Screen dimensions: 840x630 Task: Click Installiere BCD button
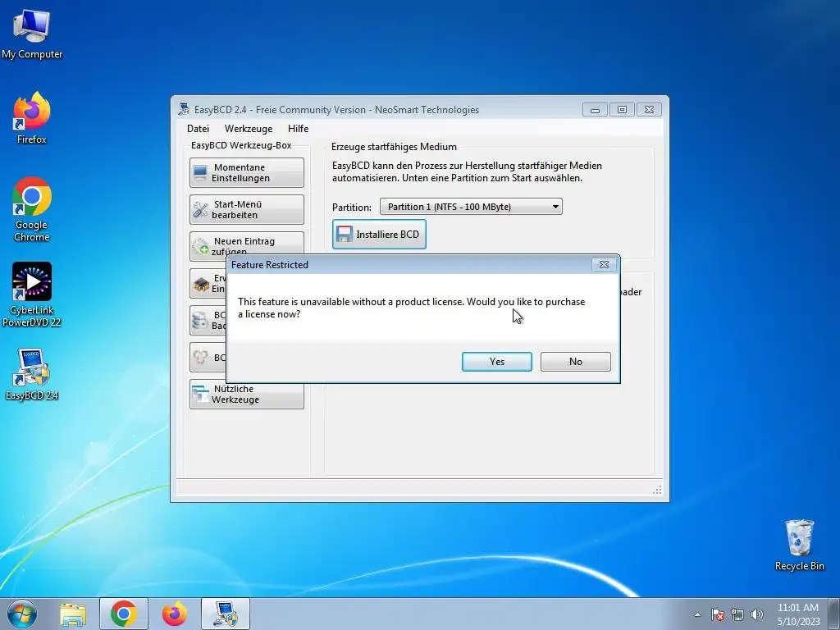379,234
